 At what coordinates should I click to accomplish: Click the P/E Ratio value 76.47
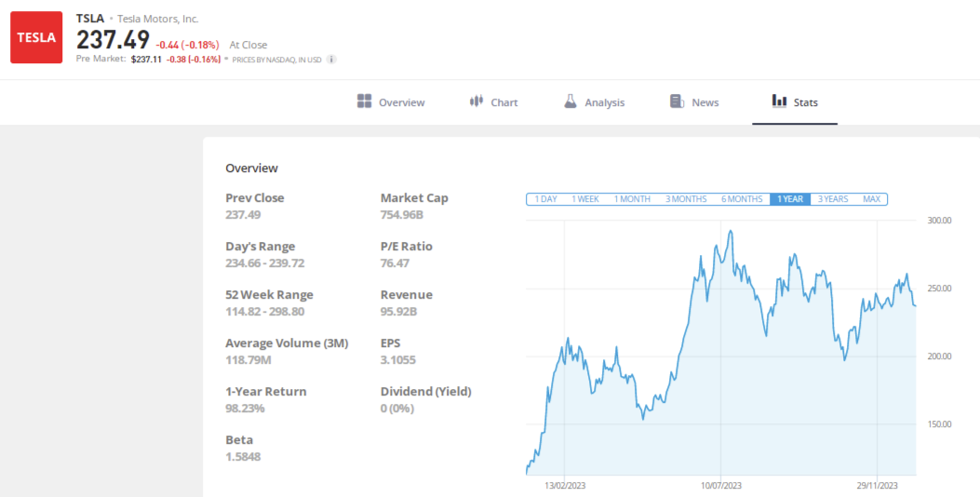(x=395, y=263)
